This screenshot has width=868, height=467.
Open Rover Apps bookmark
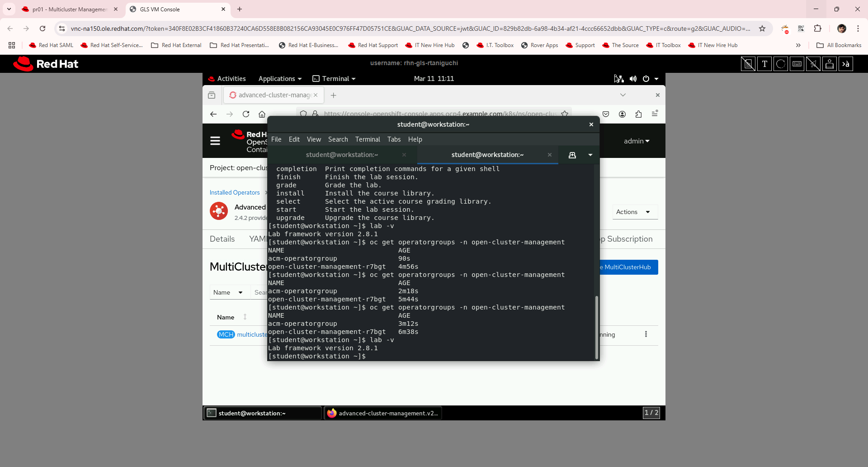[540, 45]
